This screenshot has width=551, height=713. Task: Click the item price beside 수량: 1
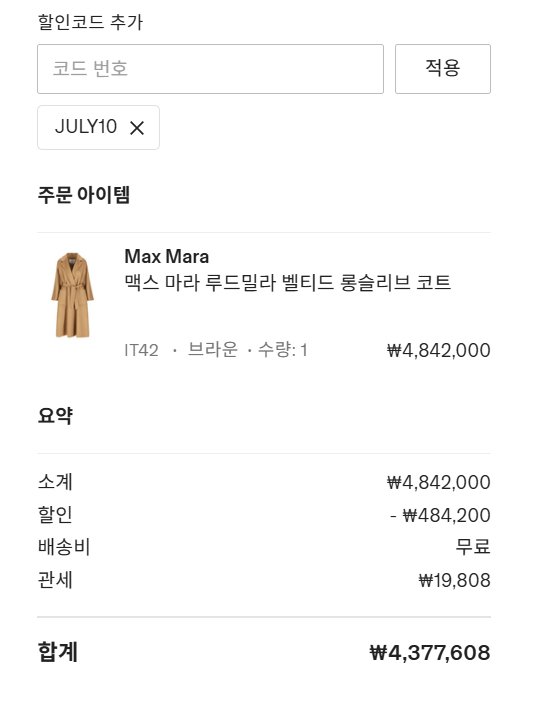439,350
